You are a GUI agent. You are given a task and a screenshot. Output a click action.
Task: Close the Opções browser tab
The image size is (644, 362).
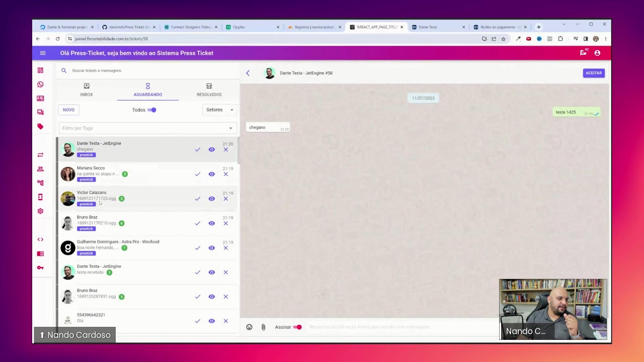(278, 27)
